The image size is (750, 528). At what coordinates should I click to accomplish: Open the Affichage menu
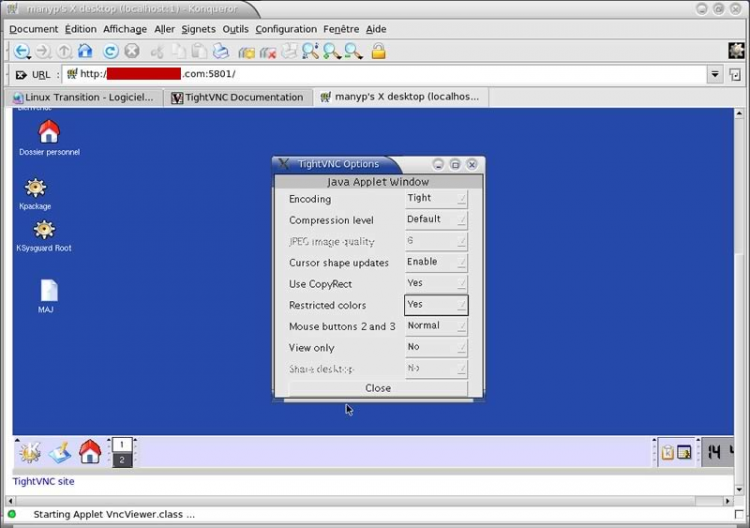pyautogui.click(x=125, y=29)
